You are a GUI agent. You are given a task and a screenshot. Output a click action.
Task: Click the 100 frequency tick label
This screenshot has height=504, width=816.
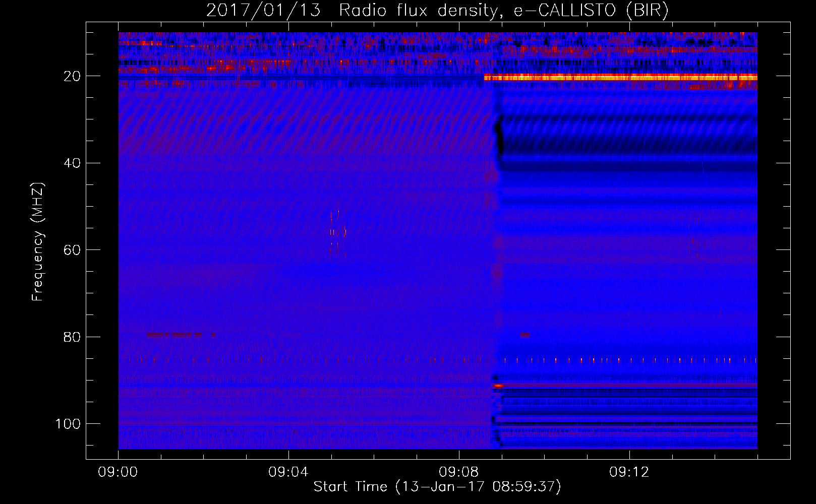(68, 423)
